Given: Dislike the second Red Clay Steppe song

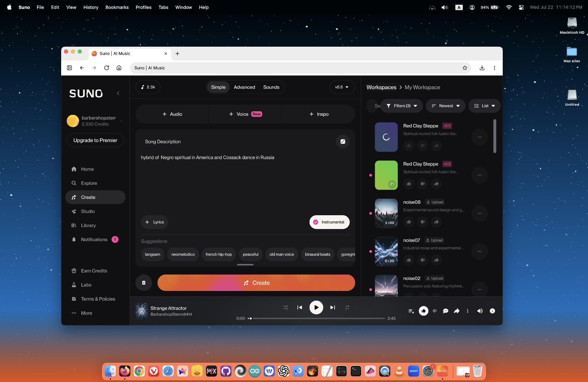Looking at the screenshot, I should [422, 184].
